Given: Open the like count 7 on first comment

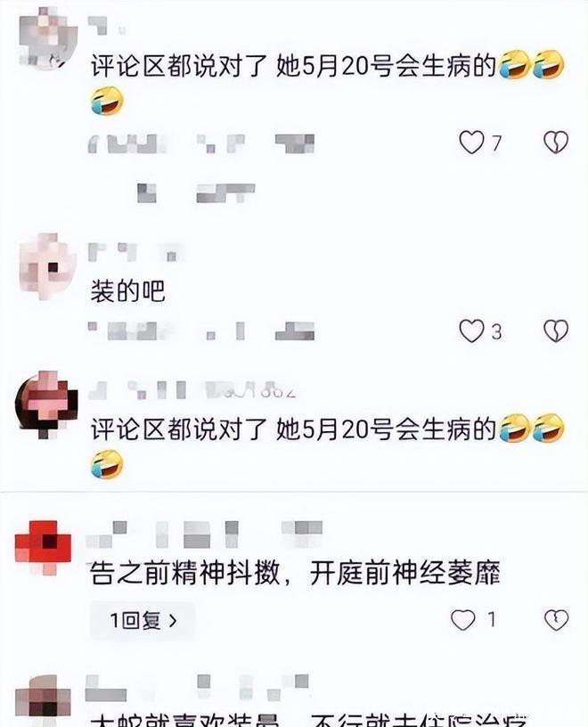Looking at the screenshot, I should coord(496,143).
